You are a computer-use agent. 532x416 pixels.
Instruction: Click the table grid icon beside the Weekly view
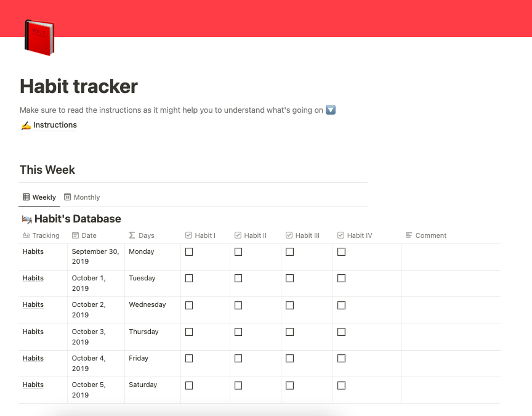pos(27,197)
